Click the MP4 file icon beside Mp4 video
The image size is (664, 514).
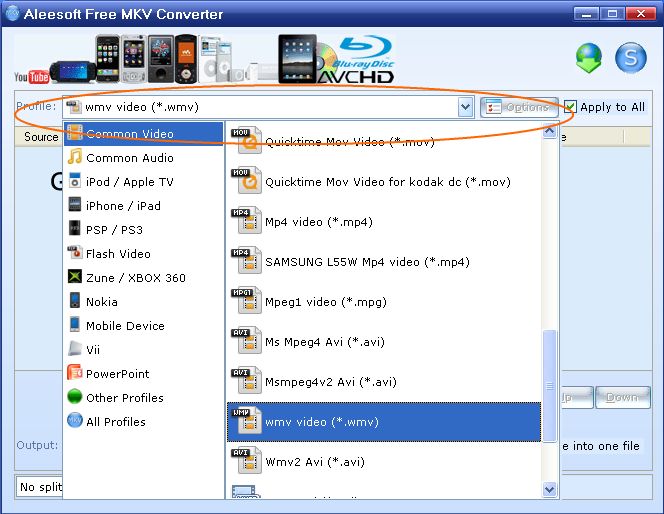click(x=246, y=221)
